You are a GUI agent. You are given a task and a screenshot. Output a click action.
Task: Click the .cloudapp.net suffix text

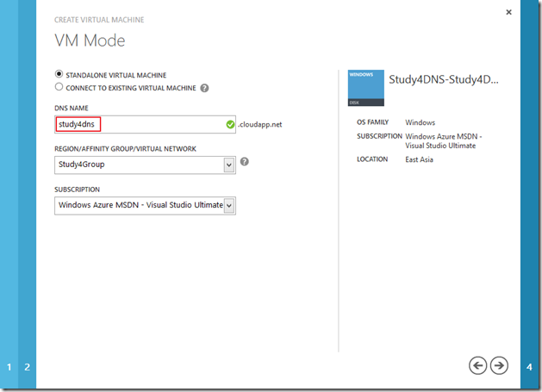click(x=260, y=124)
